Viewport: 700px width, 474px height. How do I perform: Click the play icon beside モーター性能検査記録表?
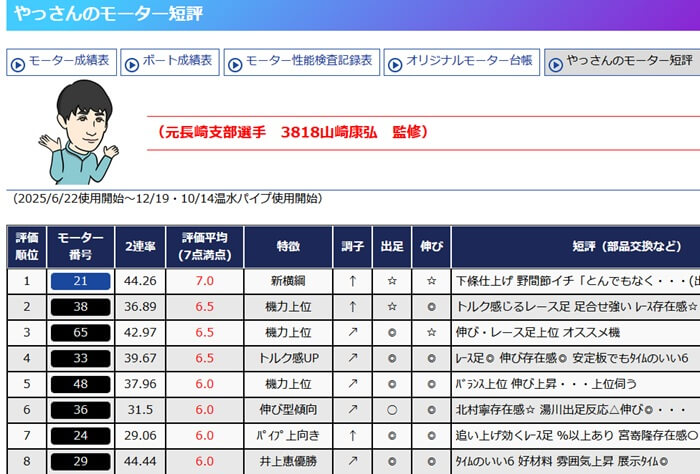point(236,62)
